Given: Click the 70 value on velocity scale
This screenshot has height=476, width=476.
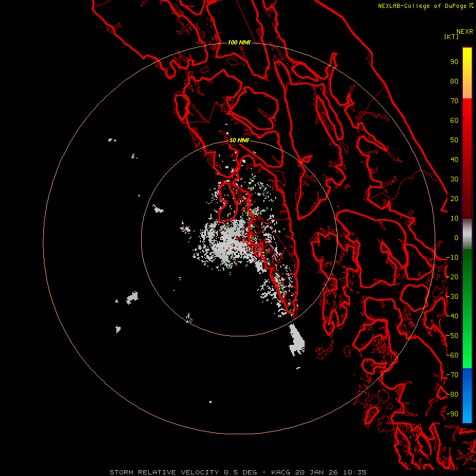Looking at the screenshot, I should 454,101.
